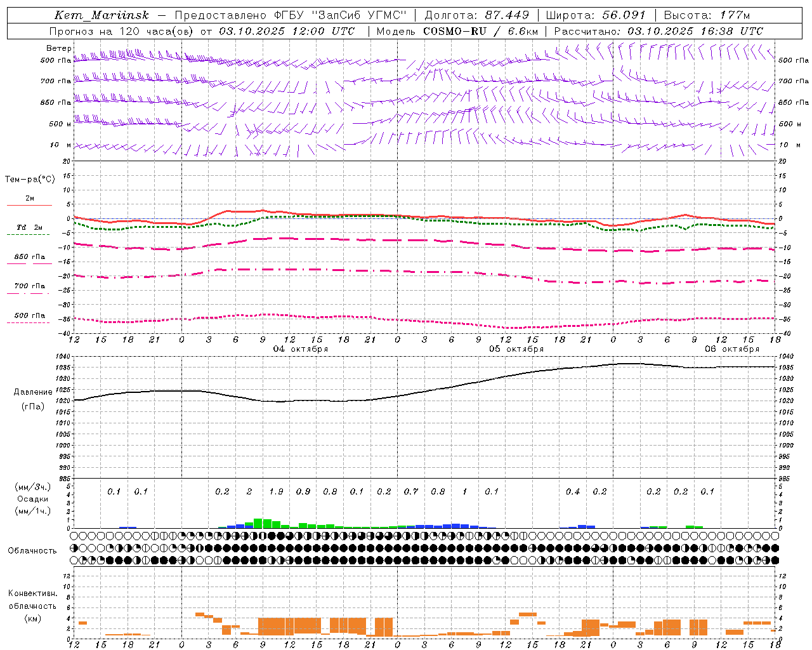Click the left '10 м' wind level label
Screen dimensions: 812x650
point(61,145)
